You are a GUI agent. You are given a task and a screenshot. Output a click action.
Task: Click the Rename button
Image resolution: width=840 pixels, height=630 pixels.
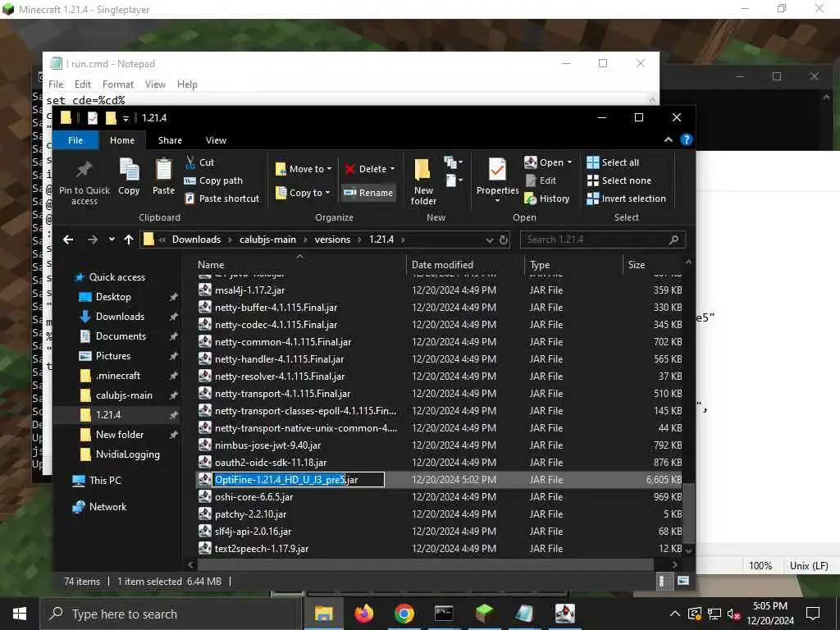[368, 192]
